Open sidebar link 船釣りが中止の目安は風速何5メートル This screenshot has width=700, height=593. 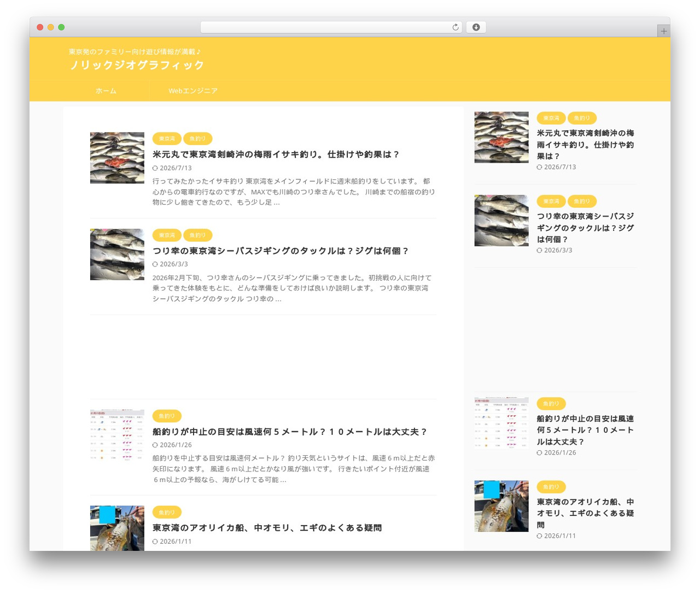[x=586, y=431]
